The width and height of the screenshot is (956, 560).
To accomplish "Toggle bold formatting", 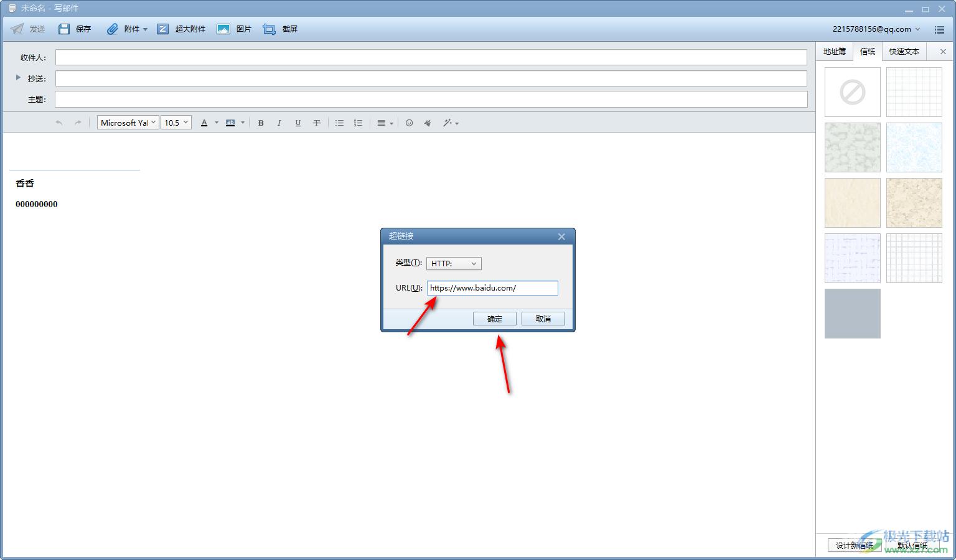I will [x=261, y=123].
